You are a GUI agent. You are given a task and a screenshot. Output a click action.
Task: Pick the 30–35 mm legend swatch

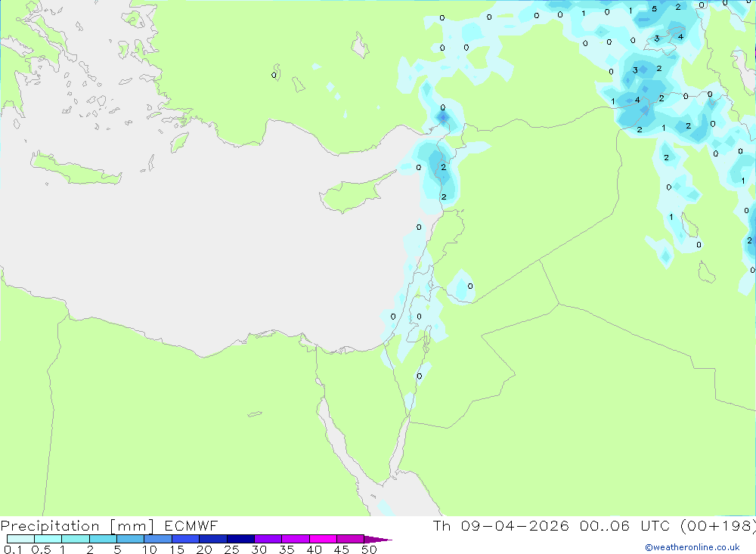[x=268, y=539]
